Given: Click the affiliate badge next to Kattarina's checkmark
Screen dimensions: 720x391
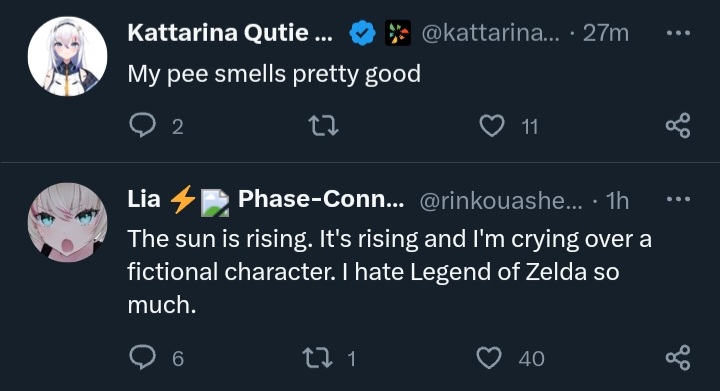Looking at the screenshot, I should 398,33.
